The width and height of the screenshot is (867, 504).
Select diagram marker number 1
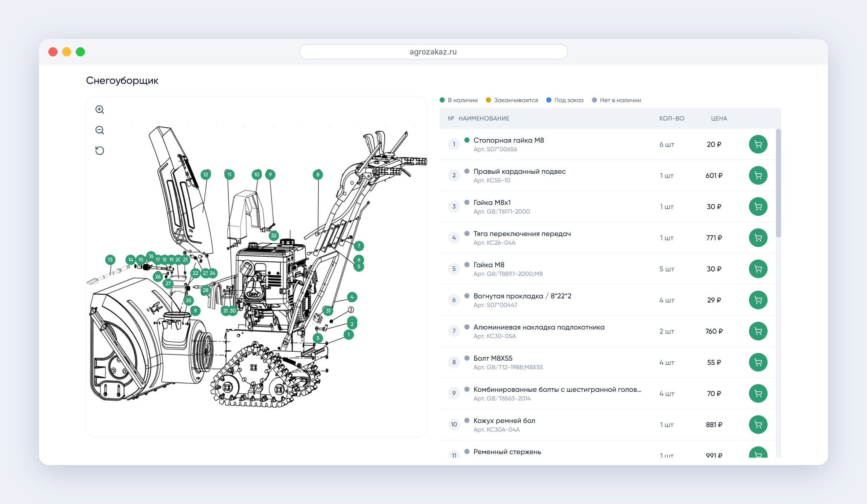click(x=349, y=335)
